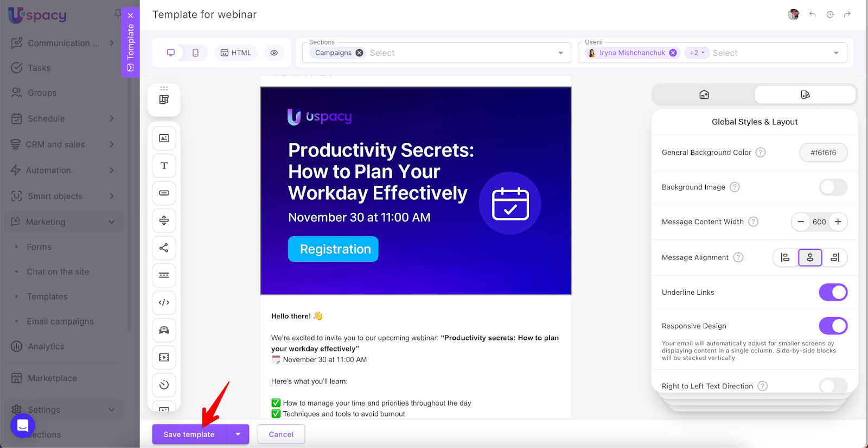Insert the Timer block
Viewport: 868px width, 448px height.
coord(164,385)
